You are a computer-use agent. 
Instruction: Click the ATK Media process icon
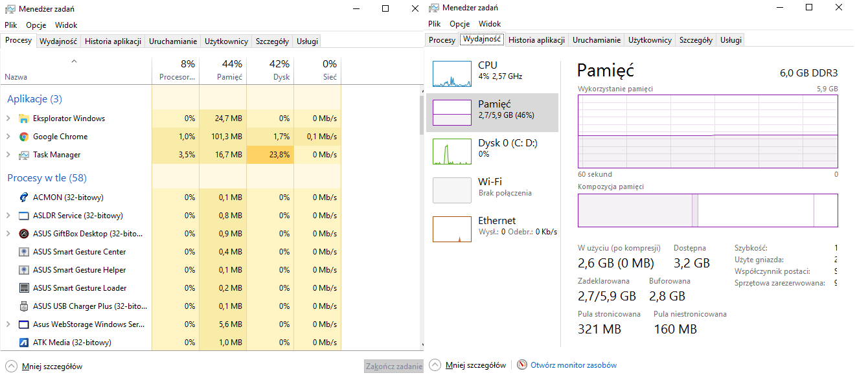(x=24, y=343)
